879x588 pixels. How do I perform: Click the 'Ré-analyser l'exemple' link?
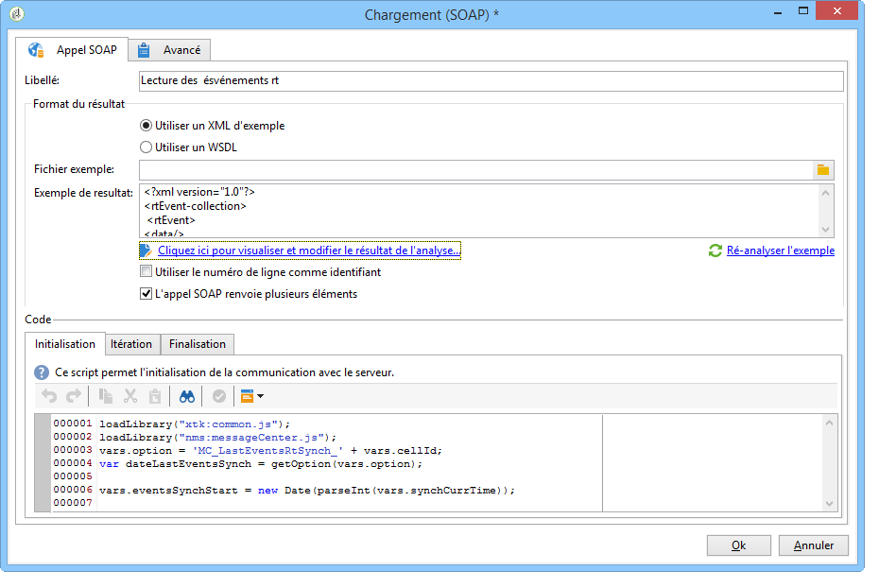781,251
